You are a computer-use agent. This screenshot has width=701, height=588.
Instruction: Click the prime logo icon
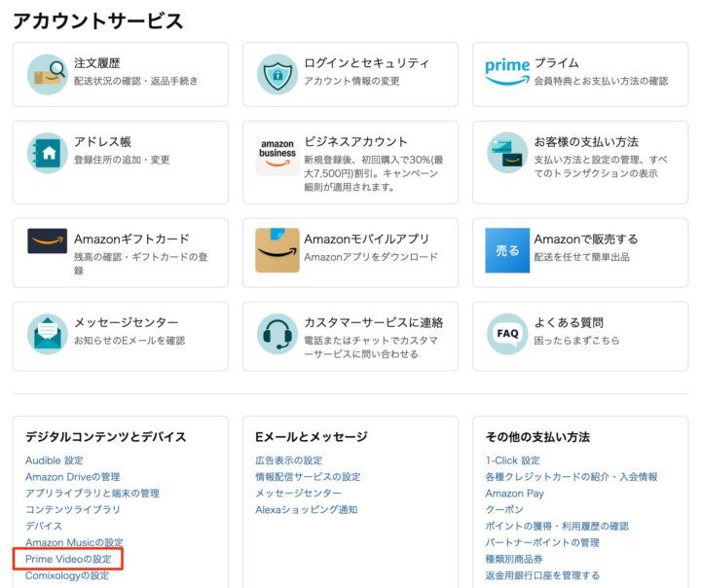pyautogui.click(x=507, y=71)
